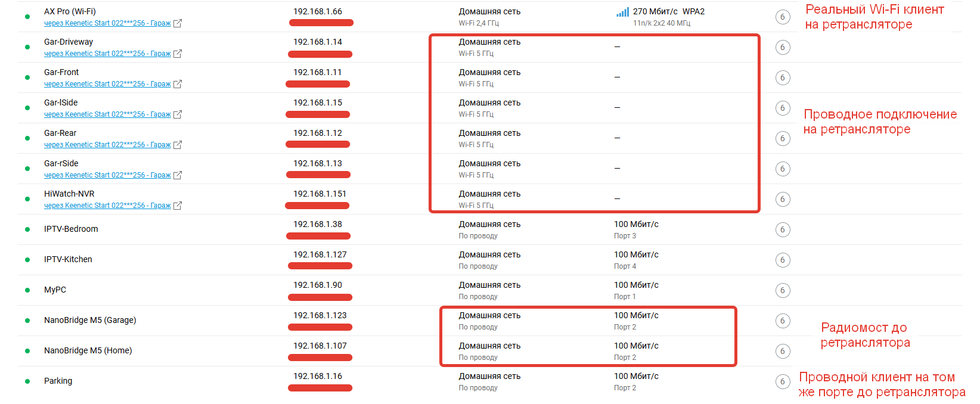Open the Keenetic Start Гараж link under Gar-Front
The width and height of the screenshot is (980, 404).
(x=107, y=84)
